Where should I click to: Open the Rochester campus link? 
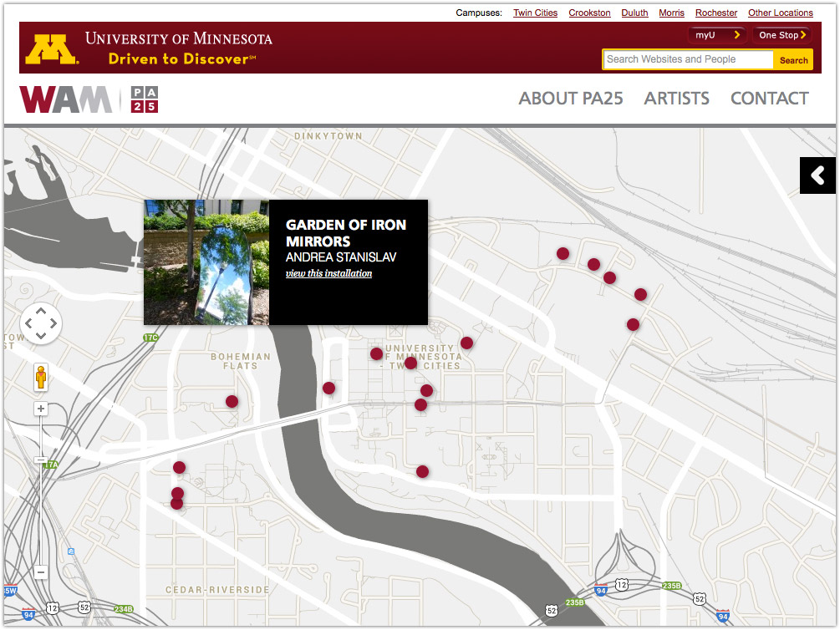715,13
